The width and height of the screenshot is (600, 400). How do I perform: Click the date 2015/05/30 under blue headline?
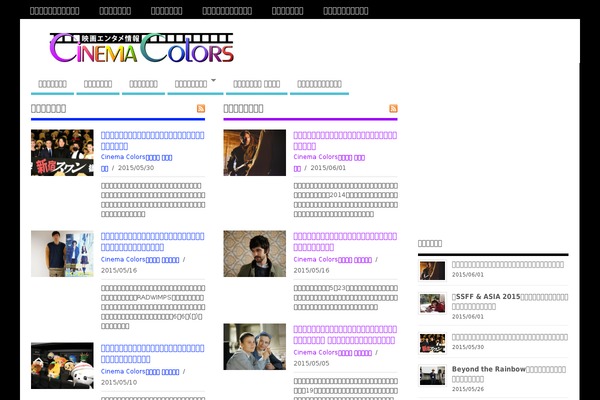pos(136,168)
